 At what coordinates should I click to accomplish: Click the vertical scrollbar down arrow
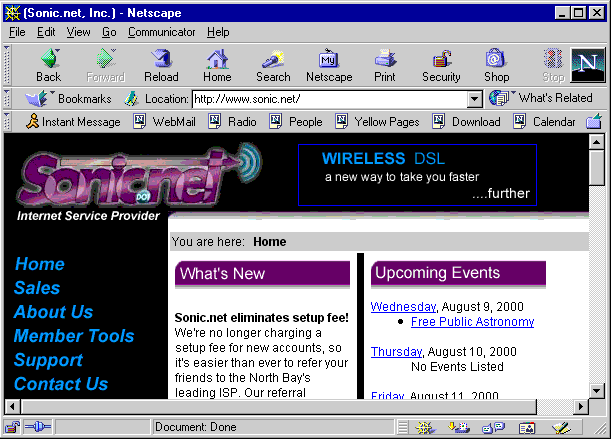pyautogui.click(x=597, y=390)
